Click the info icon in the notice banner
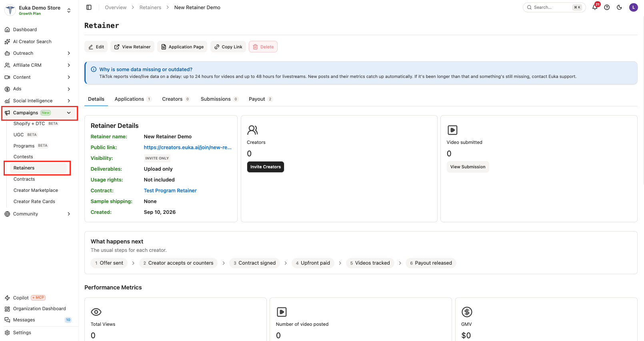This screenshot has width=644, height=341. click(x=94, y=69)
